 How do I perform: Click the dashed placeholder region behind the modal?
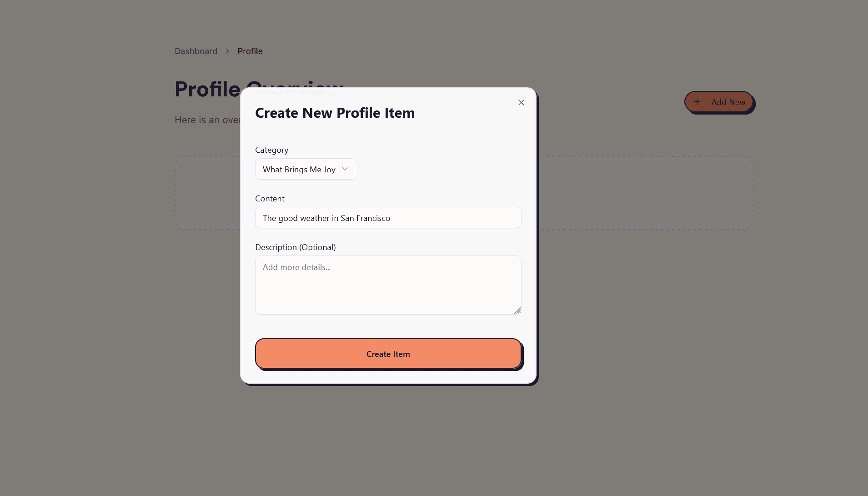pos(637,193)
